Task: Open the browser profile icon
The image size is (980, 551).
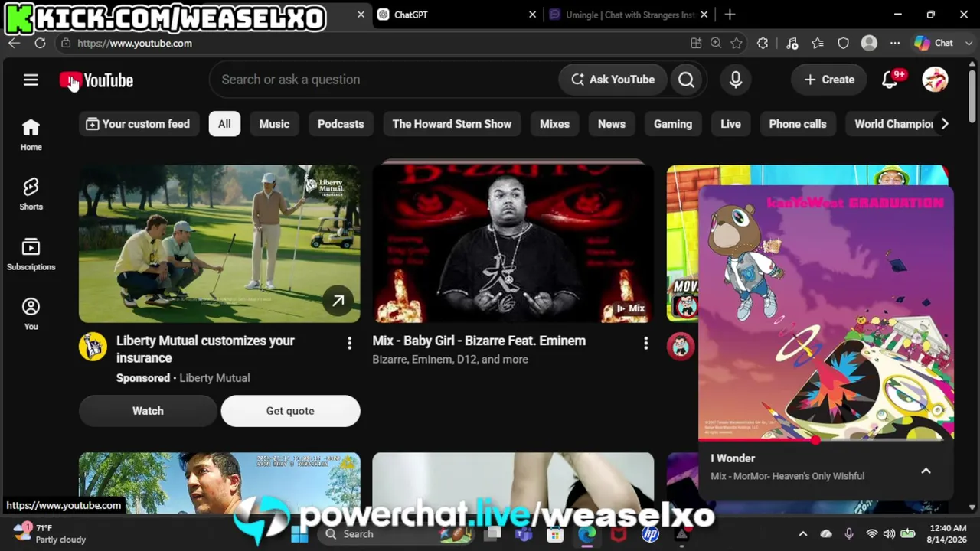Action: pos(869,44)
